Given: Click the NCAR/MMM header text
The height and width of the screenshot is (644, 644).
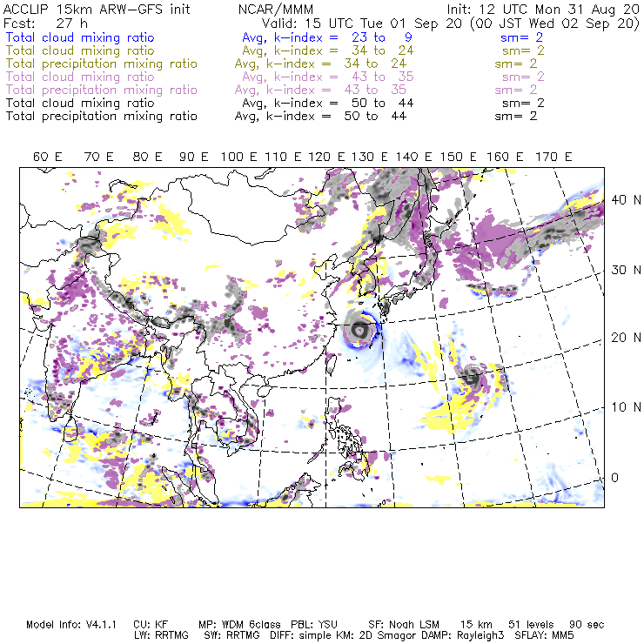Looking at the screenshot, I should click(x=276, y=10).
